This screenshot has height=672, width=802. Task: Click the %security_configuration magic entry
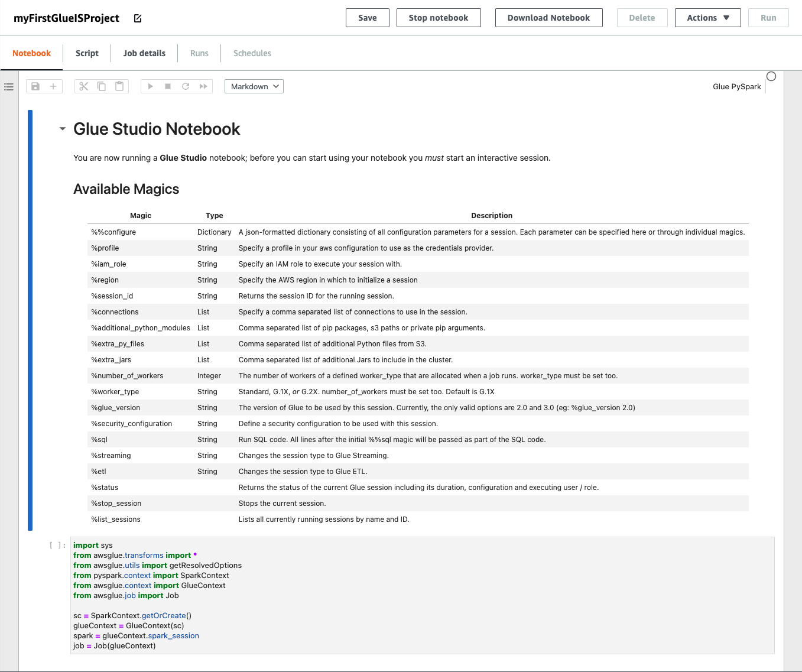pyautogui.click(x=132, y=424)
